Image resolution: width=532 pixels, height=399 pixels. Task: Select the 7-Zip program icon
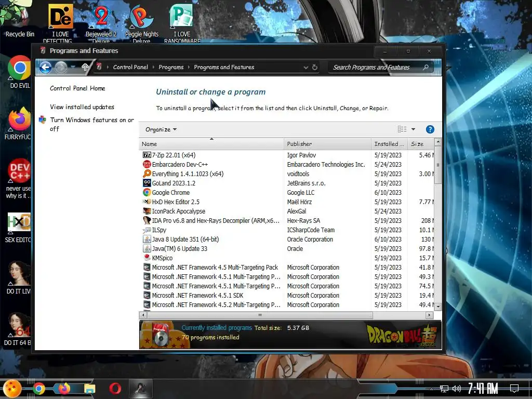tap(147, 155)
